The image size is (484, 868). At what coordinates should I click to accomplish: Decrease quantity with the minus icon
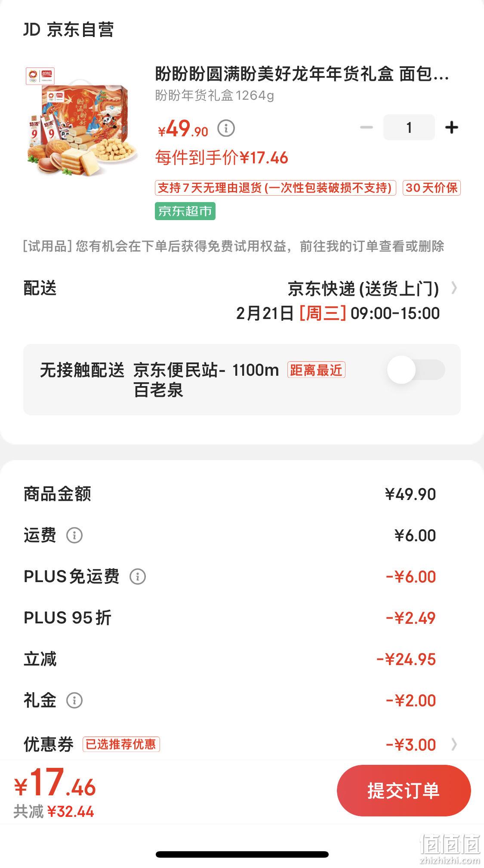pyautogui.click(x=366, y=128)
